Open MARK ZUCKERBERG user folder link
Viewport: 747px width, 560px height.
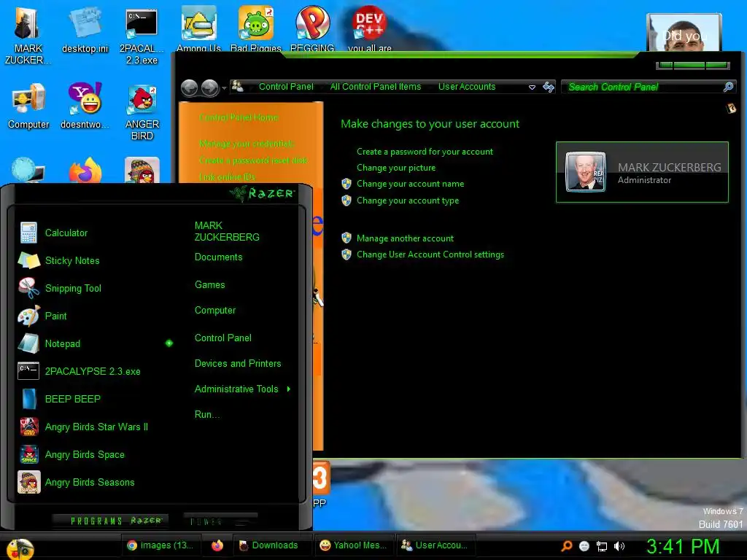(x=227, y=231)
